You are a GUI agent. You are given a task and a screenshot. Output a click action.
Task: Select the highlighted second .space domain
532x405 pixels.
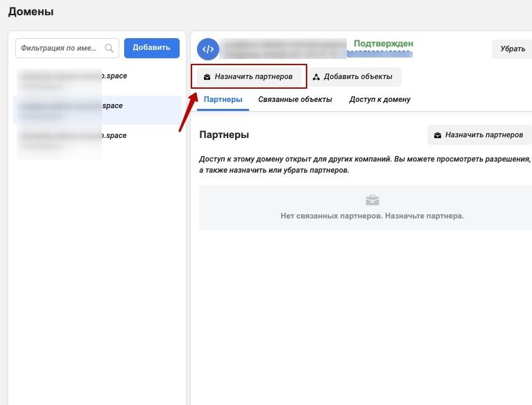point(73,109)
